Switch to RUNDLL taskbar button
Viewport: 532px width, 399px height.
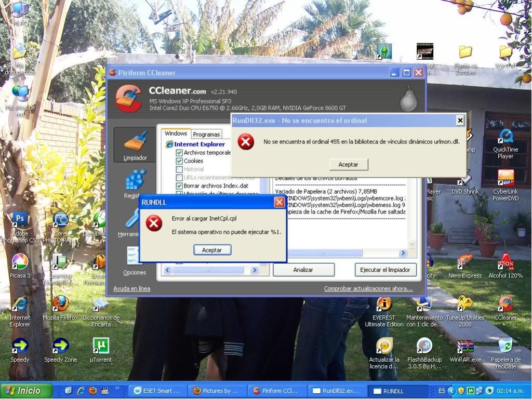click(397, 391)
